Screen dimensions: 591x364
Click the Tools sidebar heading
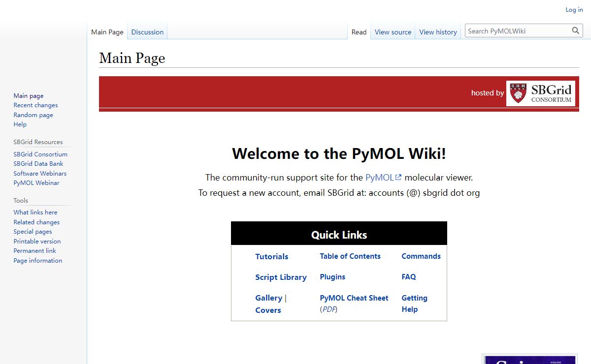pyautogui.click(x=21, y=201)
